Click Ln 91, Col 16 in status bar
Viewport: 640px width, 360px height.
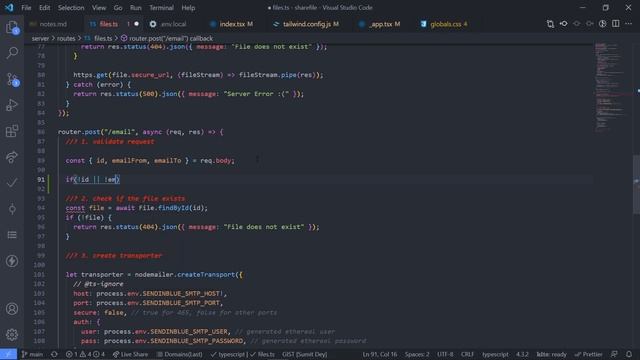[x=380, y=354]
